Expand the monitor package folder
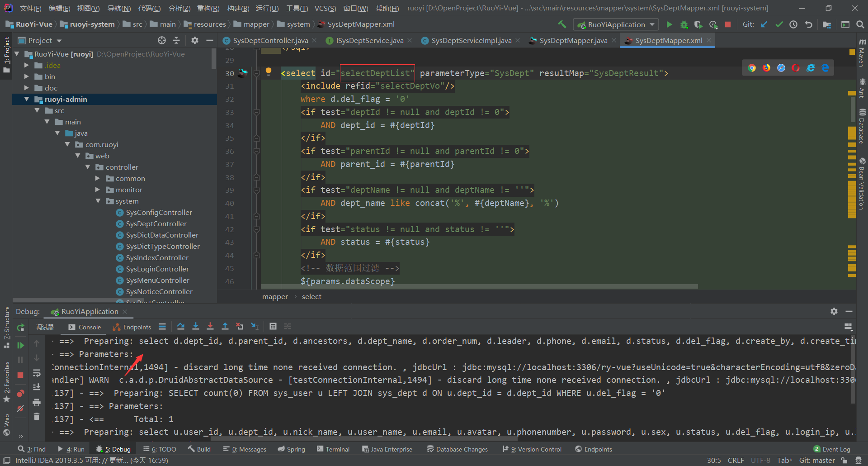The width and height of the screenshot is (868, 466). click(x=98, y=190)
